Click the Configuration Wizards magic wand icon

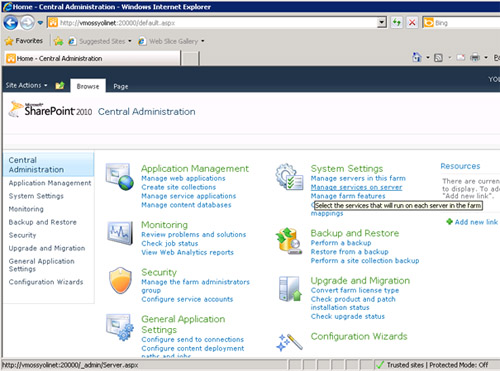pos(289,342)
